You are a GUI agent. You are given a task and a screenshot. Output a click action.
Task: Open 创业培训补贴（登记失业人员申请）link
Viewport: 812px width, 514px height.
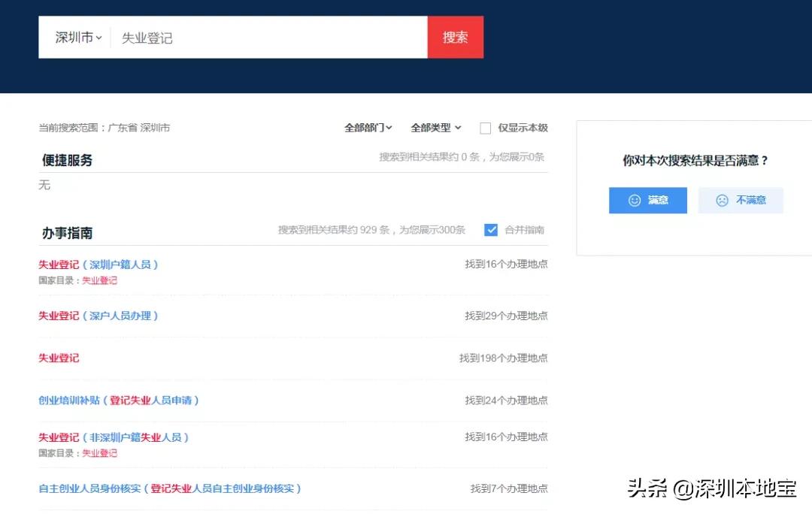click(x=118, y=401)
